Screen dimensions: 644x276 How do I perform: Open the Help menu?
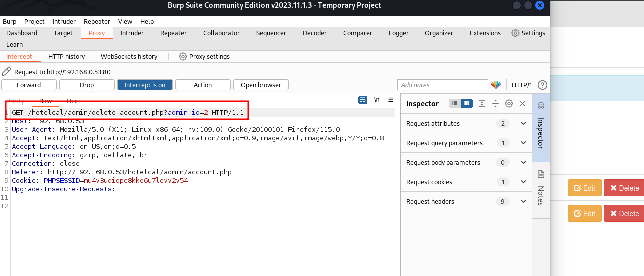click(x=147, y=21)
